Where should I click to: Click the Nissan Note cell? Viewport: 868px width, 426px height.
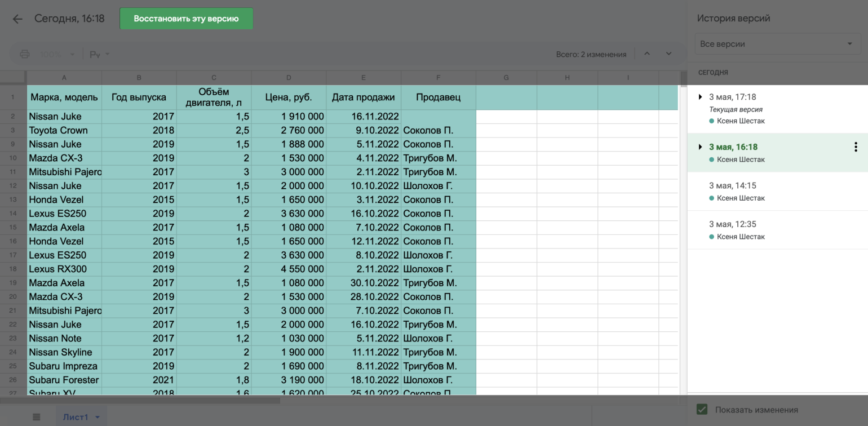tap(64, 338)
